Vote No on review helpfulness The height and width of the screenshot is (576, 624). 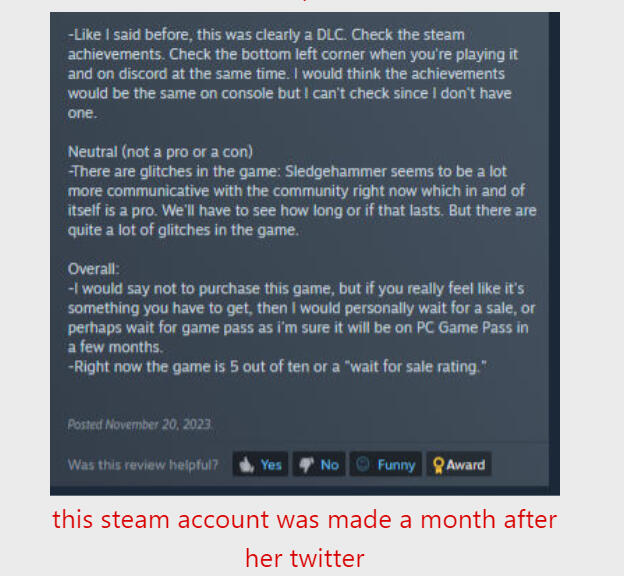point(319,464)
